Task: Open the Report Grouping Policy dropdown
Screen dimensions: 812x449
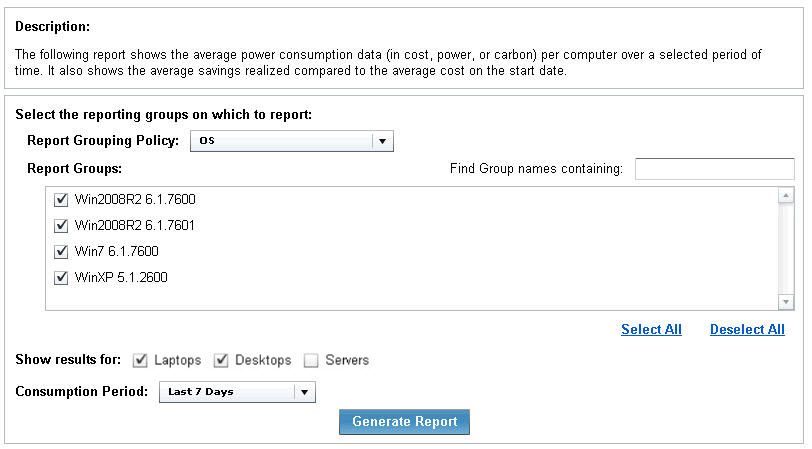Action: pyautogui.click(x=281, y=141)
